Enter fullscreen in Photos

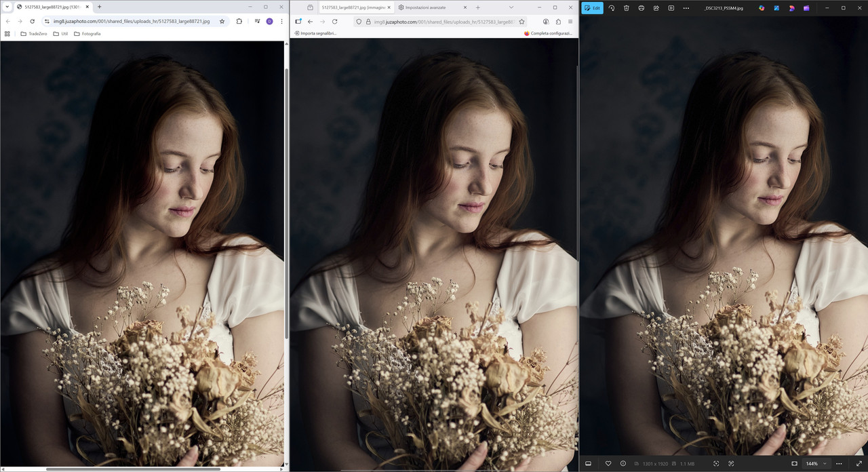click(x=859, y=463)
